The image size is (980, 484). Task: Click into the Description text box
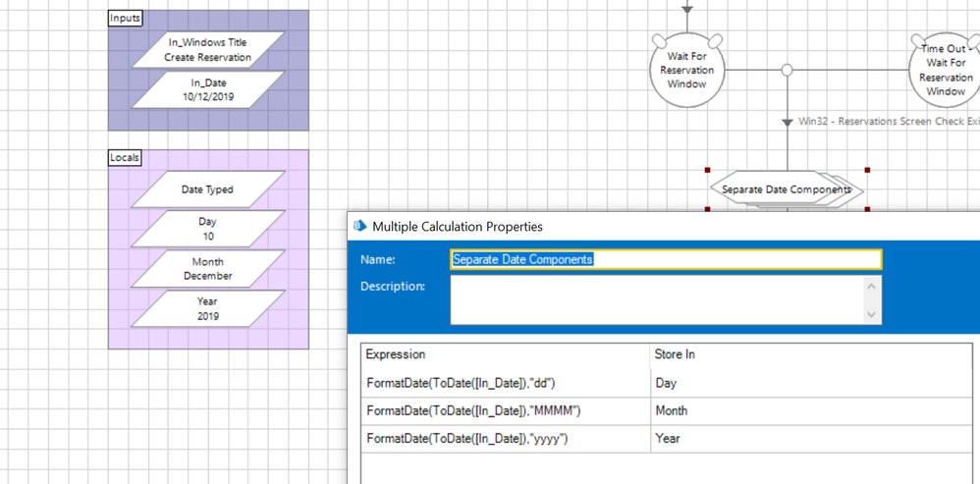point(656,299)
